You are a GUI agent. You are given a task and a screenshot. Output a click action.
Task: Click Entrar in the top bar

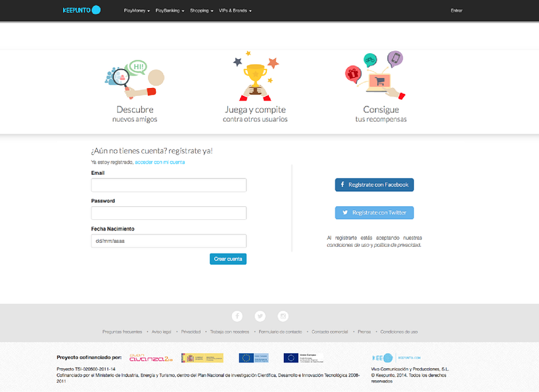(456, 11)
